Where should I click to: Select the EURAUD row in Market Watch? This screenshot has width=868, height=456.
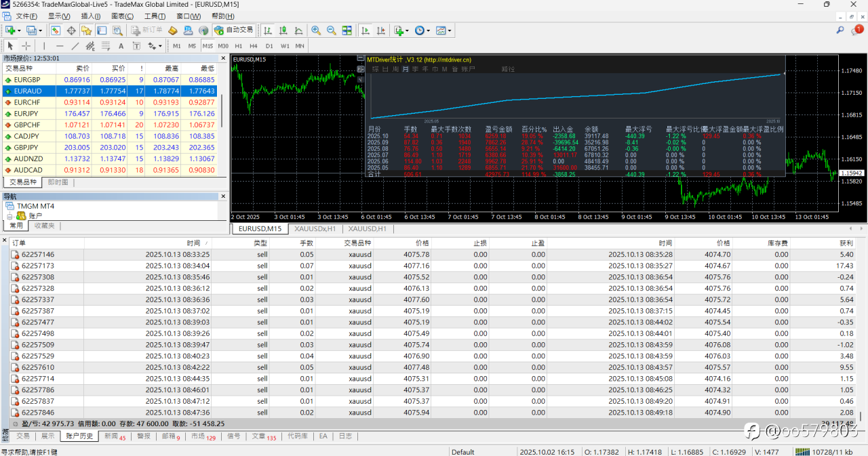pos(28,91)
